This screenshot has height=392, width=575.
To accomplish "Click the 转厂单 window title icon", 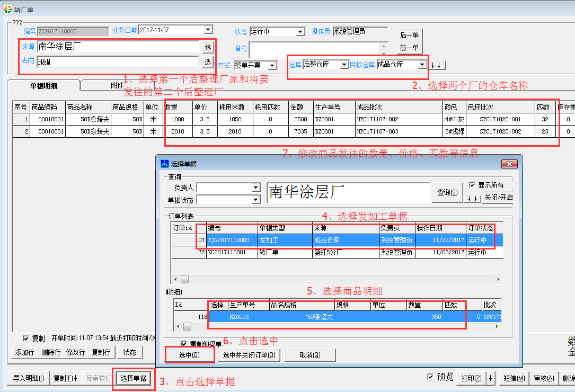I will pyautogui.click(x=8, y=9).
